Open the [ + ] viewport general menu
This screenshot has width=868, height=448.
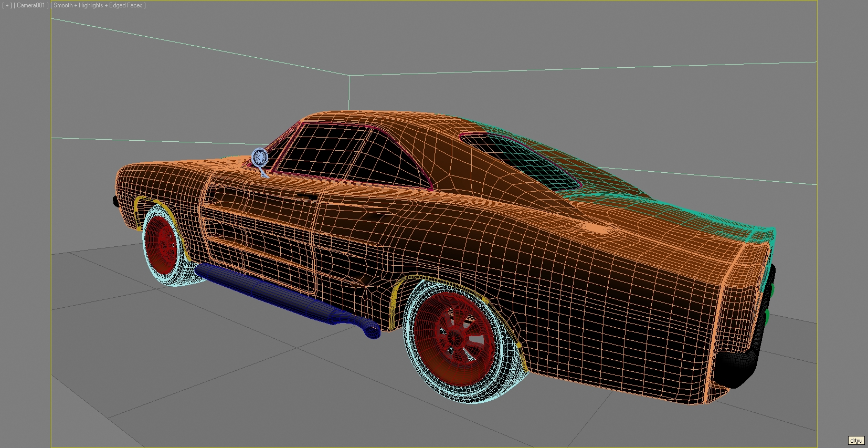[7, 5]
